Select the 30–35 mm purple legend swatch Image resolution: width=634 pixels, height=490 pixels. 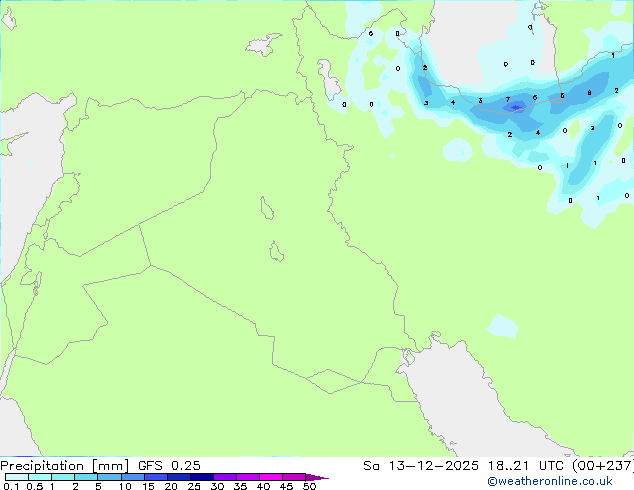coord(225,477)
